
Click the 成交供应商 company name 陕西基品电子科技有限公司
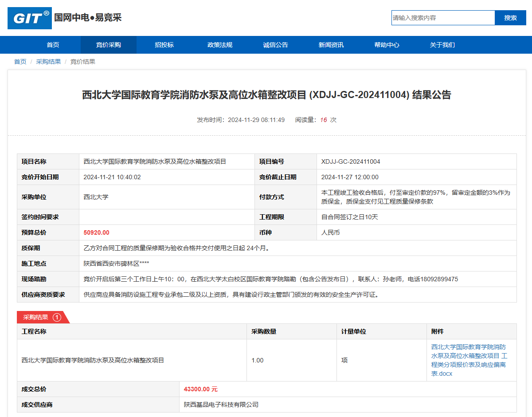(221, 405)
